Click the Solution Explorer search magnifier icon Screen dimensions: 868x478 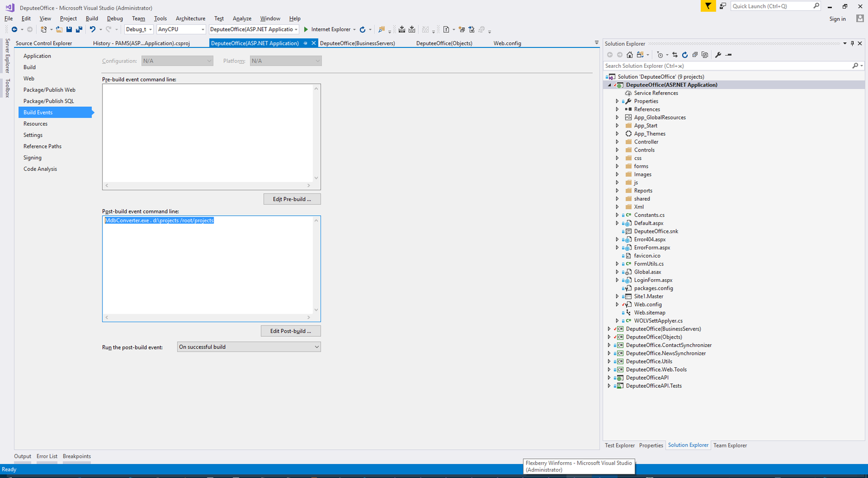pos(855,66)
